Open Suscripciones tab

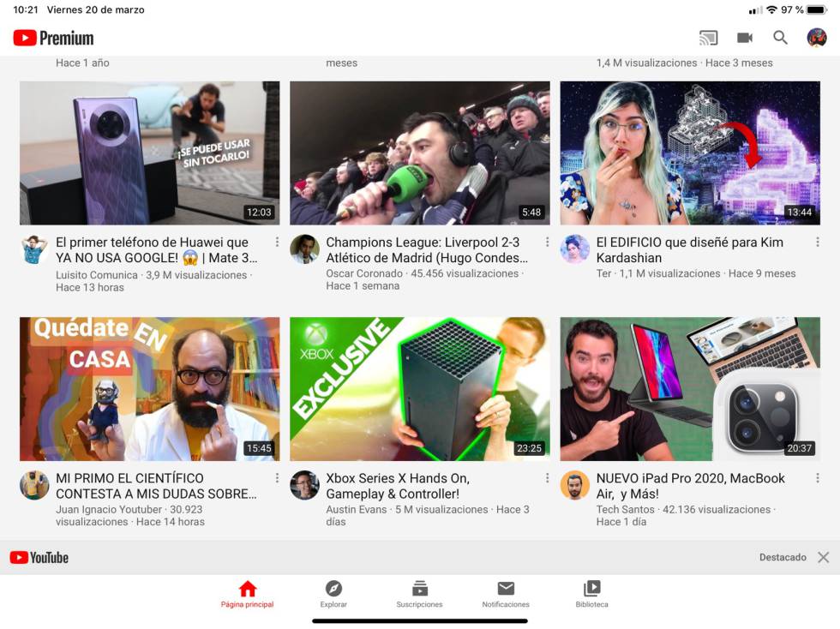click(419, 594)
